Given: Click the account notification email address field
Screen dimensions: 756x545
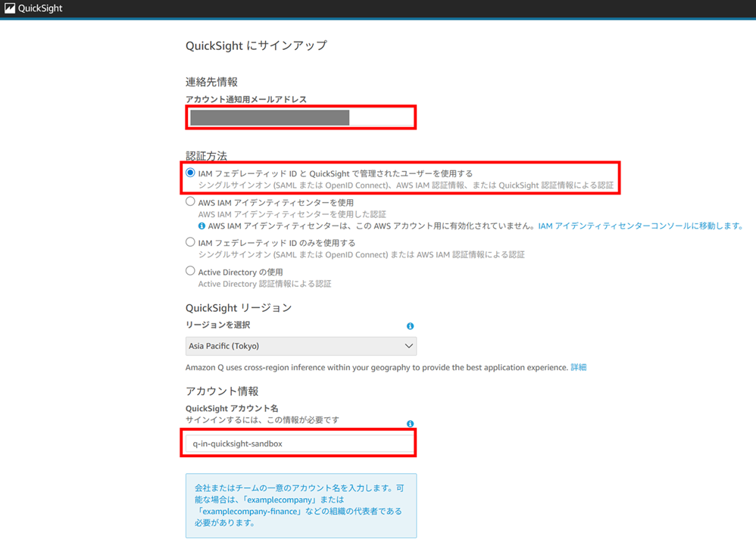Looking at the screenshot, I should pos(301,117).
